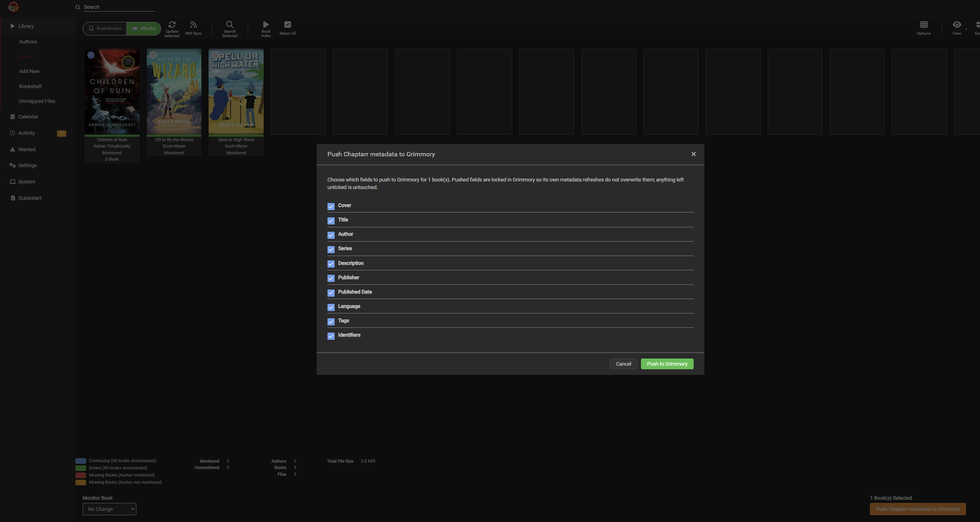
Task: Uncheck the Cover checkbox
Action: 331,206
